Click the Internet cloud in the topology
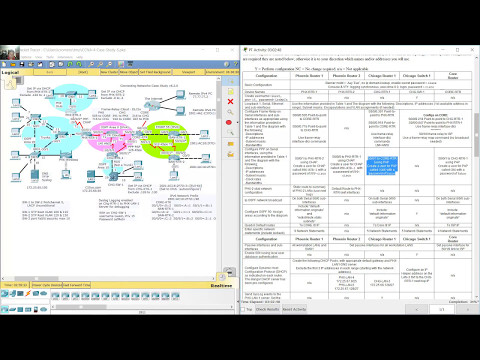Image resolution: width=480 pixels, height=360 pixels. tap(152, 106)
